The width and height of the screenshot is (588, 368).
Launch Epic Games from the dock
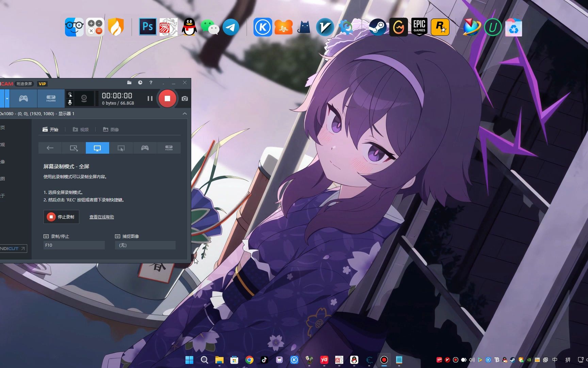[419, 27]
